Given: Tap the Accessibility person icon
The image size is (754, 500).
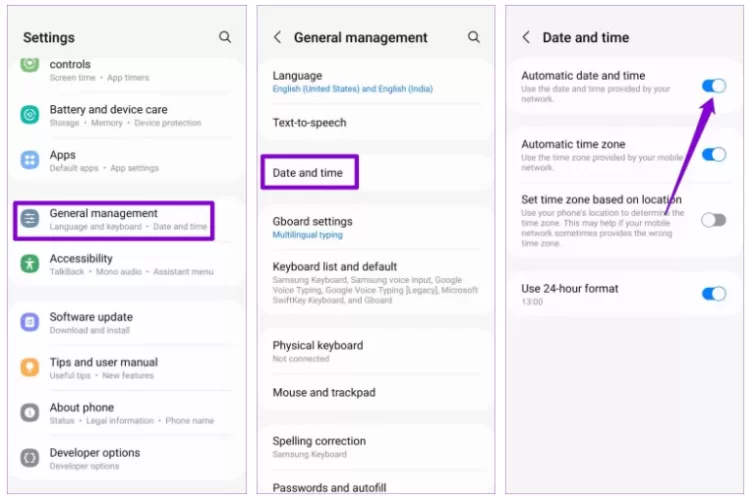Looking at the screenshot, I should pyautogui.click(x=30, y=264).
